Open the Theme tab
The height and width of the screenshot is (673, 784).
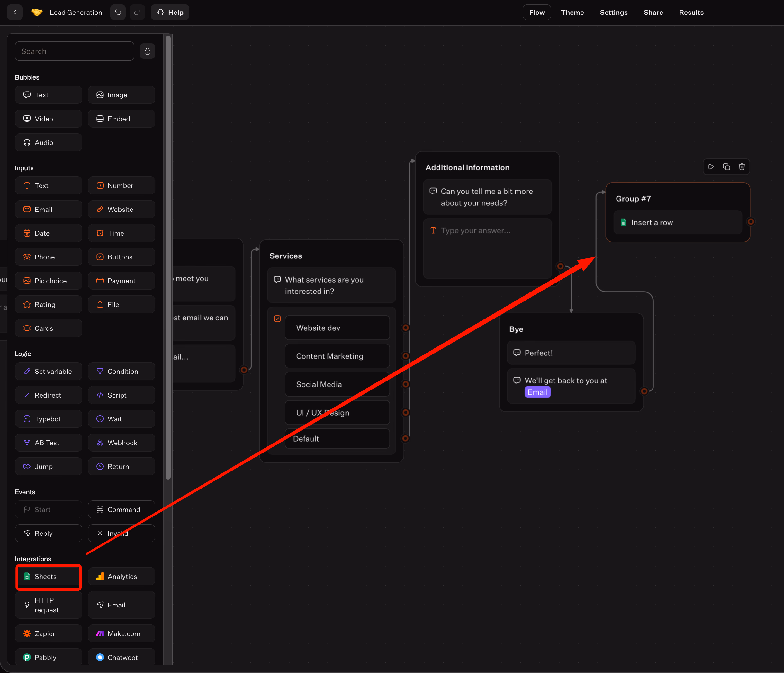pyautogui.click(x=572, y=13)
